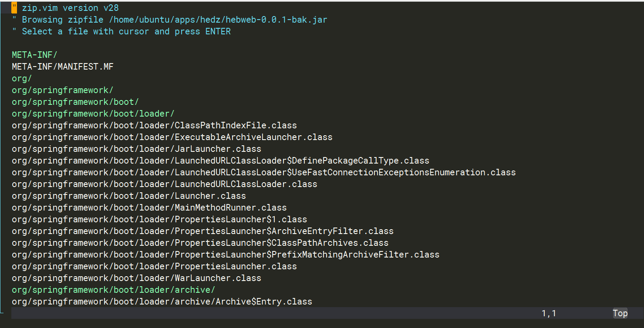Click the highlighted cursor block on first line
Viewport: 644px width, 328px height.
click(x=14, y=8)
